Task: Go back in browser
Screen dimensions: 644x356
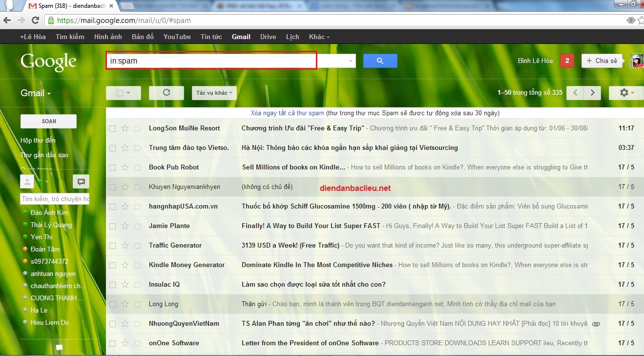Action: 7,21
